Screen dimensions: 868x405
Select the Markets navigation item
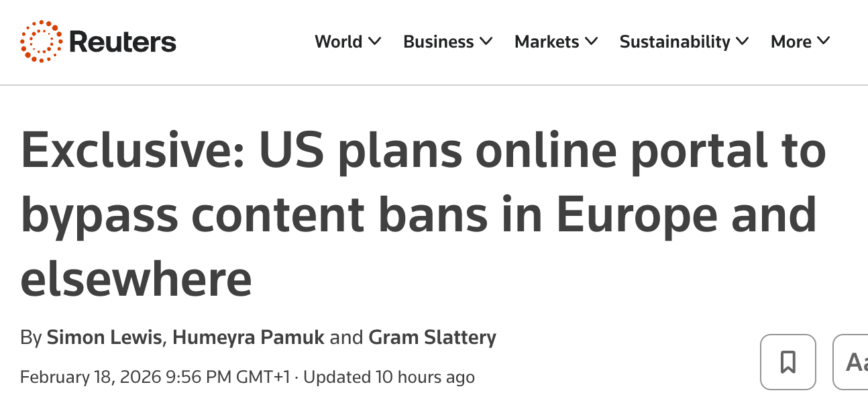pos(547,42)
